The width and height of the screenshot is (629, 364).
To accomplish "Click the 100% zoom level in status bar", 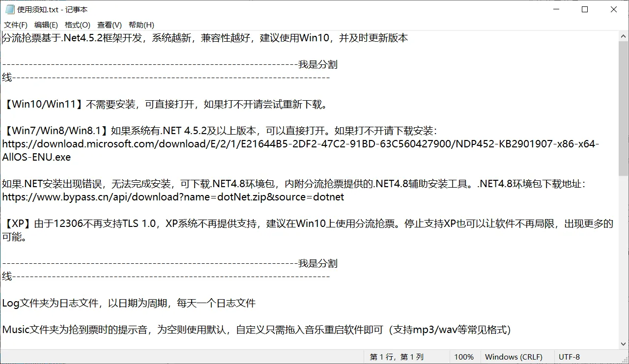I will point(464,357).
